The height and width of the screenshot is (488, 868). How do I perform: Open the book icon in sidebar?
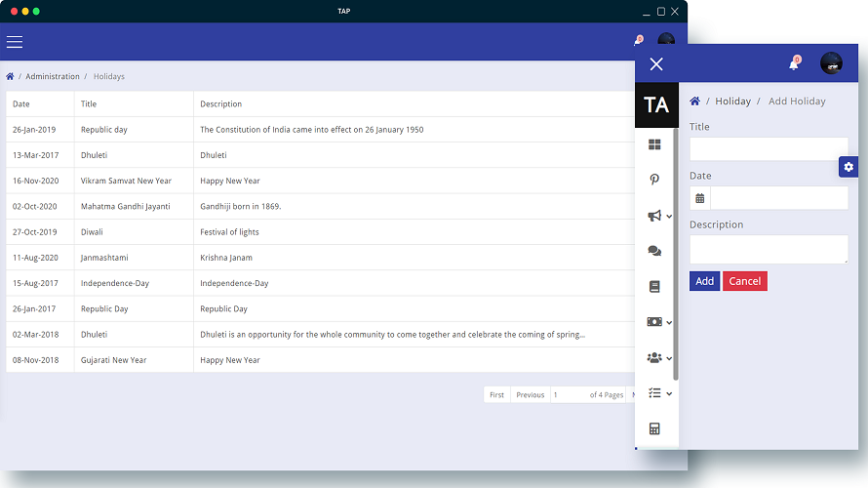point(654,286)
